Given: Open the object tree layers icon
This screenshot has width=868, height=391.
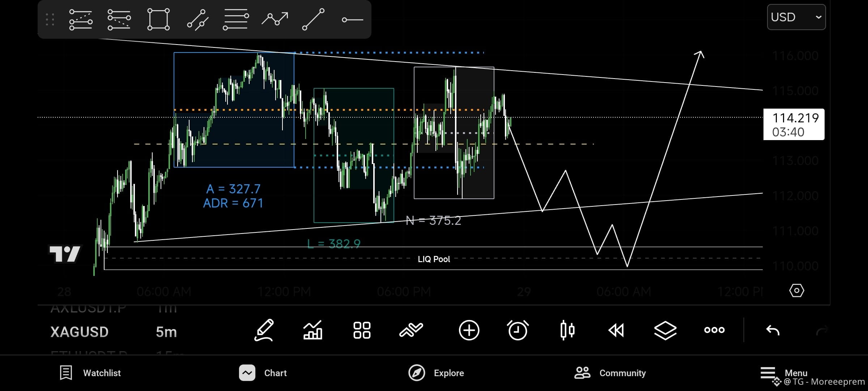Looking at the screenshot, I should coord(665,330).
